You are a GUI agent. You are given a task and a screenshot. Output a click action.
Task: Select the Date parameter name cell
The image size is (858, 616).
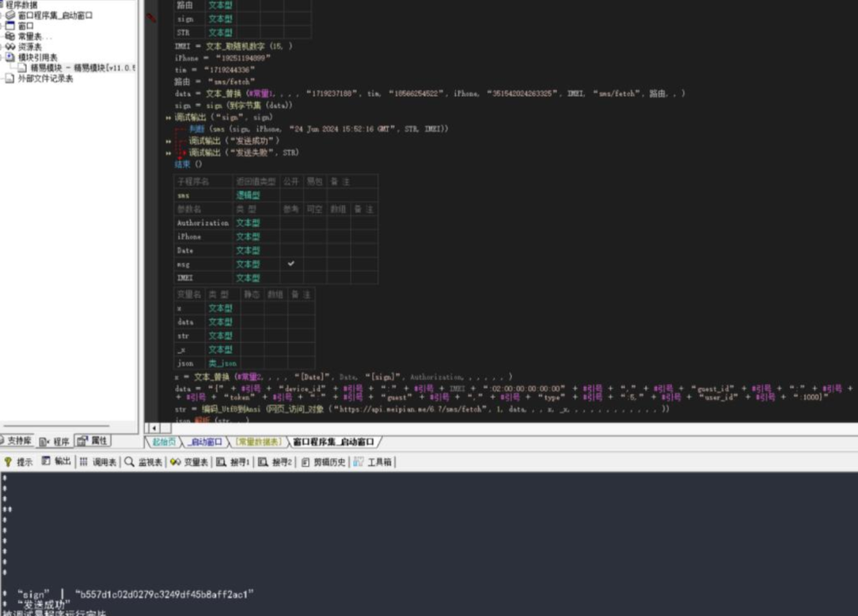[x=204, y=251]
